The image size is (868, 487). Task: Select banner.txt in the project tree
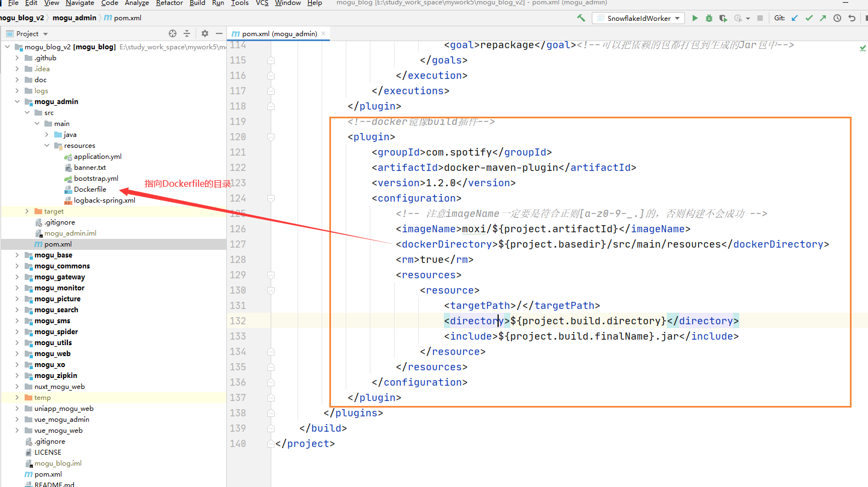90,167
